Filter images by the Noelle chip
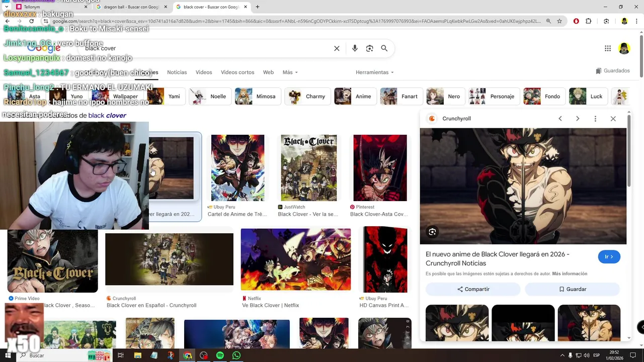The width and height of the screenshot is (644, 362). (210, 97)
